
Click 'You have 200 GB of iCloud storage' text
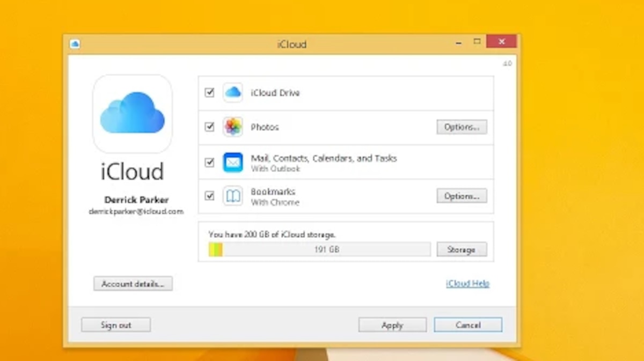pos(272,234)
